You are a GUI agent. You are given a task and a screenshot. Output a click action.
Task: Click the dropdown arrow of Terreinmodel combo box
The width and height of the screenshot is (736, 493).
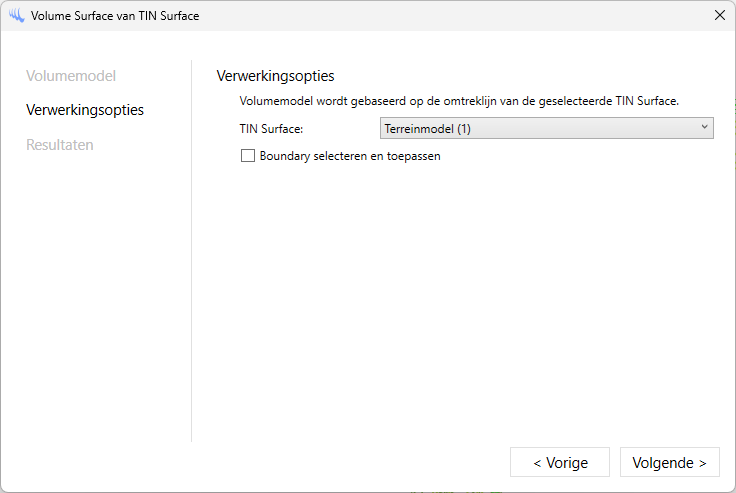704,128
